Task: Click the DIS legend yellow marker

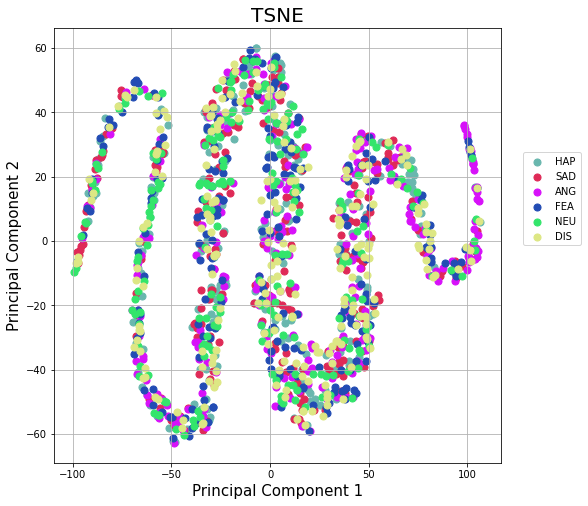Action: [537, 237]
